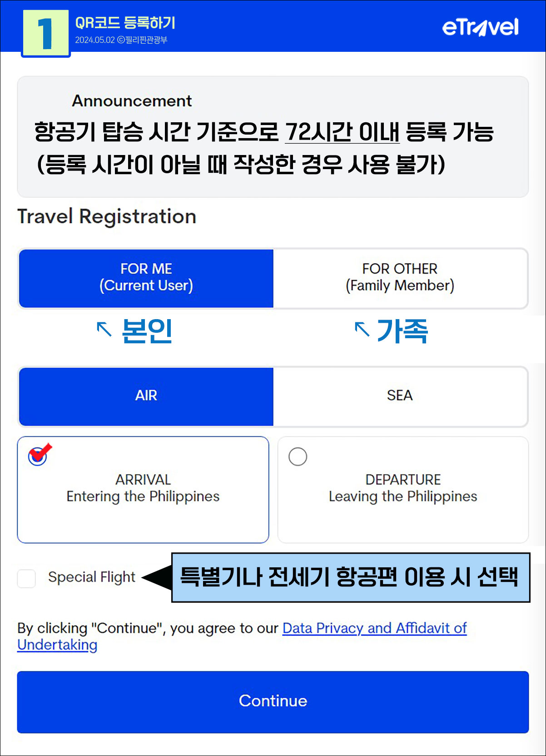The image size is (546, 756).
Task: Click the eTravel logo
Action: point(480,27)
